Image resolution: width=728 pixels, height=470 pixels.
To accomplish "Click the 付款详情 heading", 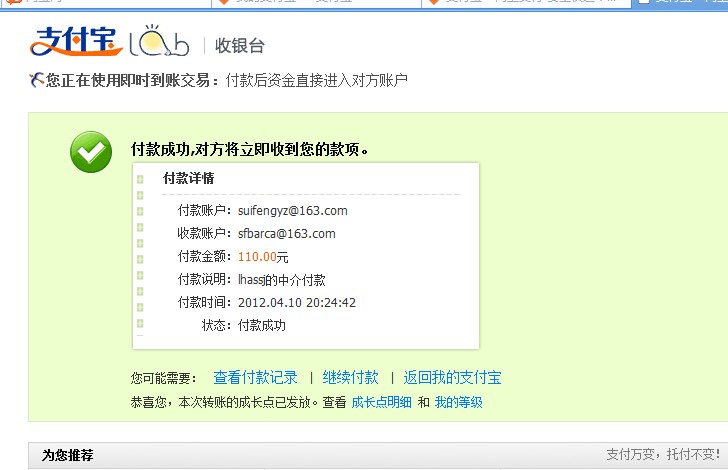I will click(x=188, y=178).
